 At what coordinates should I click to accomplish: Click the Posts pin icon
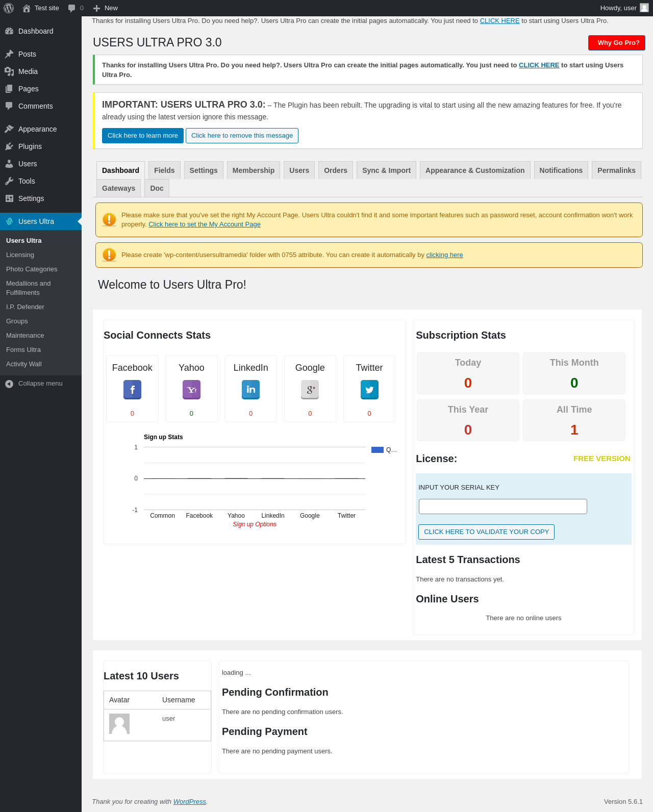[9, 54]
